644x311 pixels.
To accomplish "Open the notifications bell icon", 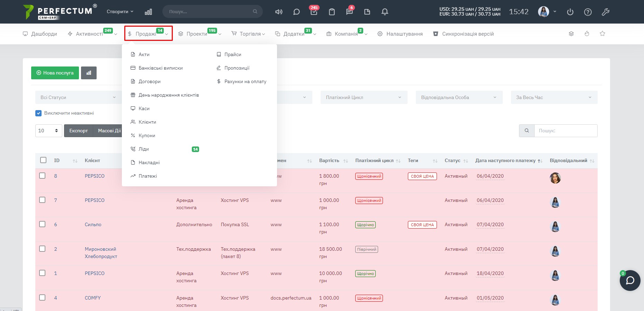I will pyautogui.click(x=385, y=12).
